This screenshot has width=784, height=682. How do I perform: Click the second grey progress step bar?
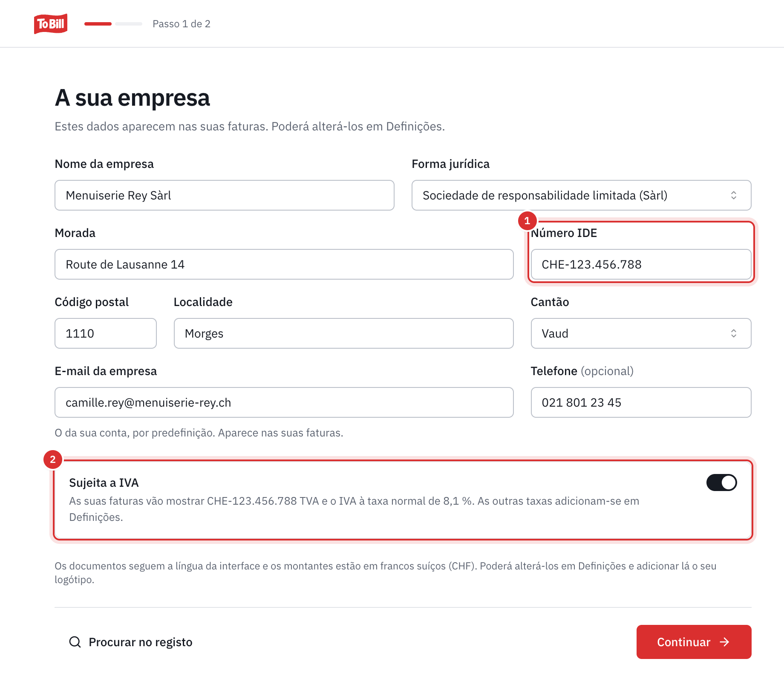[129, 24]
